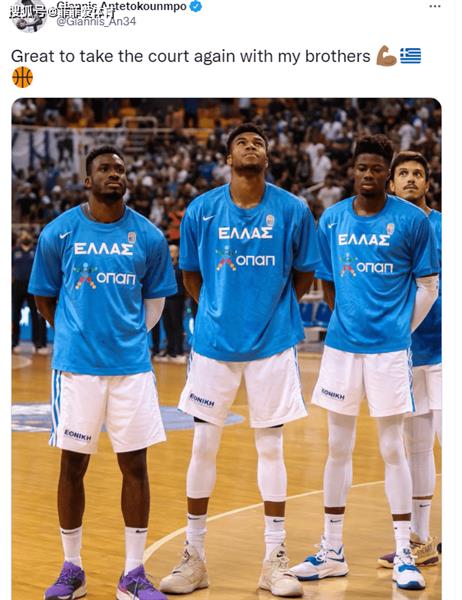Viewport: 462px width, 600px height.
Task: Click the basketball emoji below the tweet text
Action: point(23,77)
